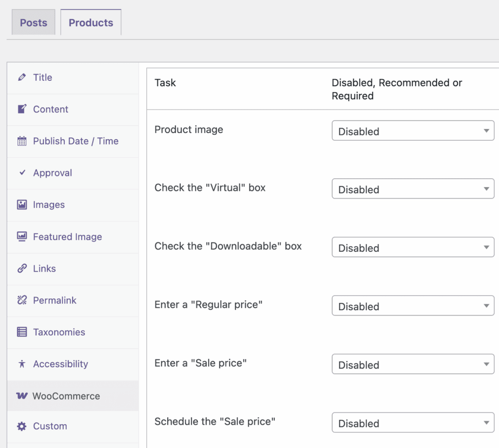The height and width of the screenshot is (448, 499).
Task: Select the calendar icon for Publish Date / Time
Action: click(x=21, y=141)
